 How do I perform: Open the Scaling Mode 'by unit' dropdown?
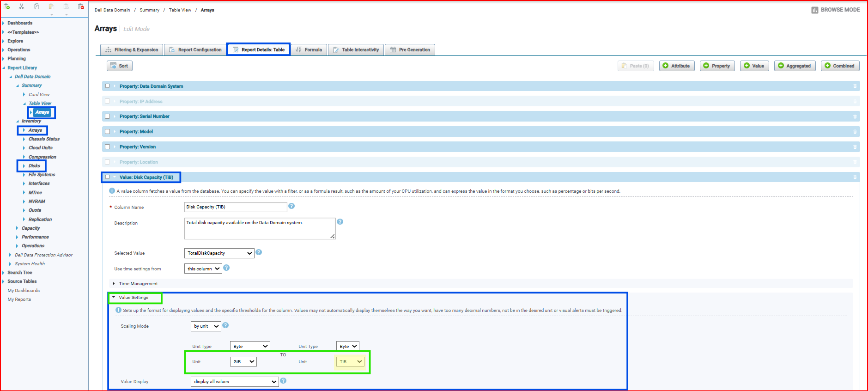click(x=206, y=326)
